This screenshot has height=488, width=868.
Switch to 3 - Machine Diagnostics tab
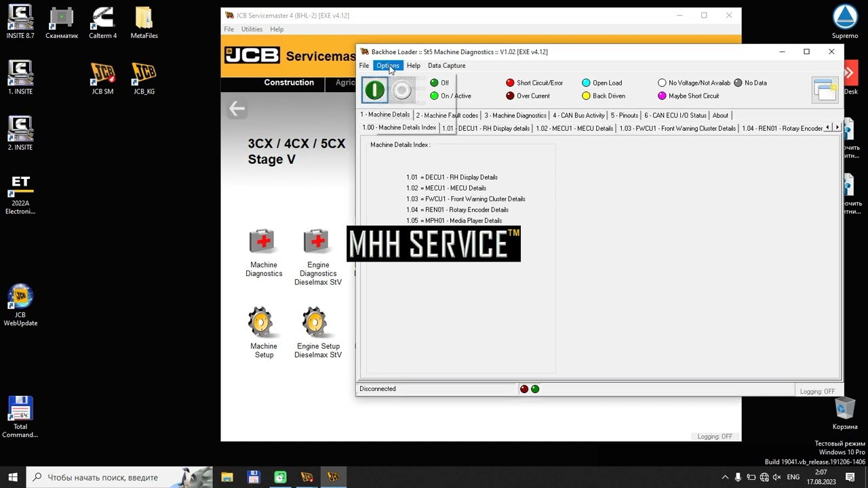tap(515, 115)
